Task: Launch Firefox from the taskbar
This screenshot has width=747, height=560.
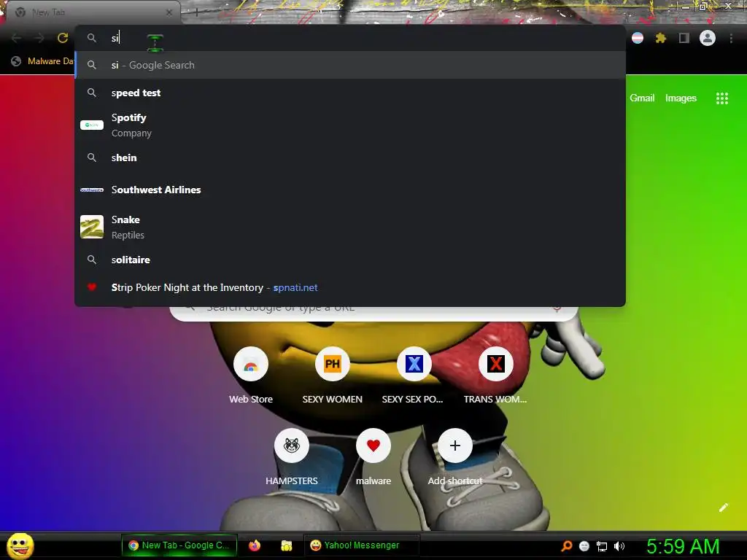Action: click(255, 545)
